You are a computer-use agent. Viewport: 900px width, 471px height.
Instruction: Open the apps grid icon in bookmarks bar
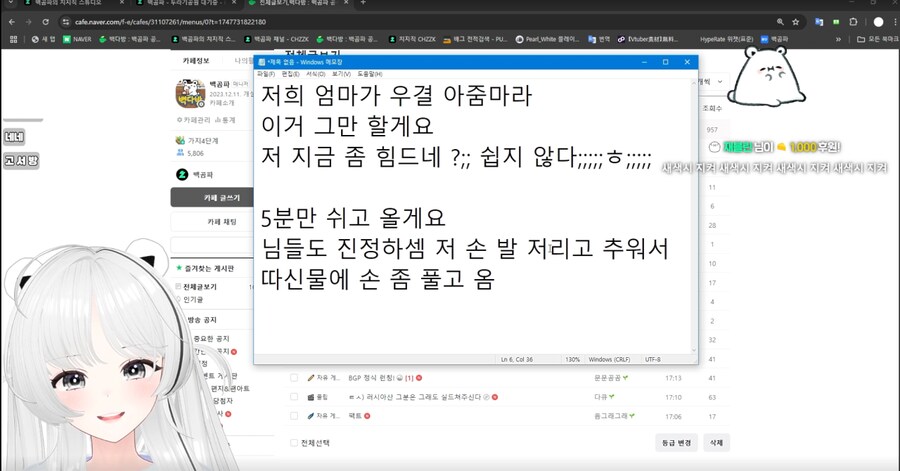pyautogui.click(x=14, y=39)
